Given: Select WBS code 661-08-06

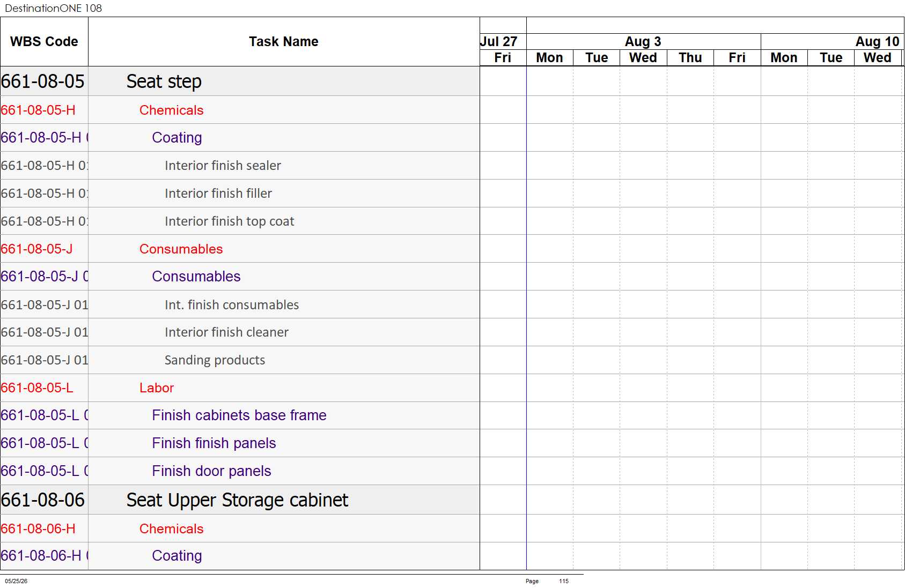Looking at the screenshot, I should [x=43, y=500].
